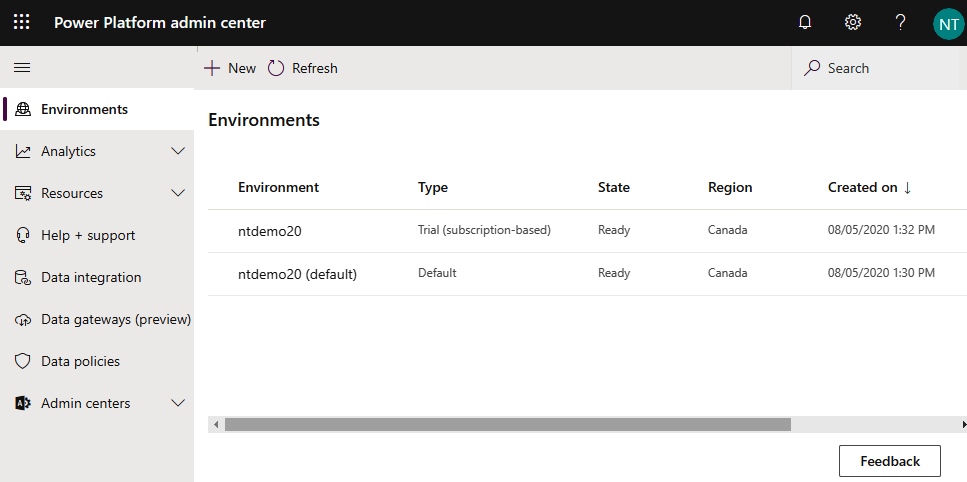Click Ready state for ntdemo20 trial row
This screenshot has height=482, width=967.
coord(614,231)
